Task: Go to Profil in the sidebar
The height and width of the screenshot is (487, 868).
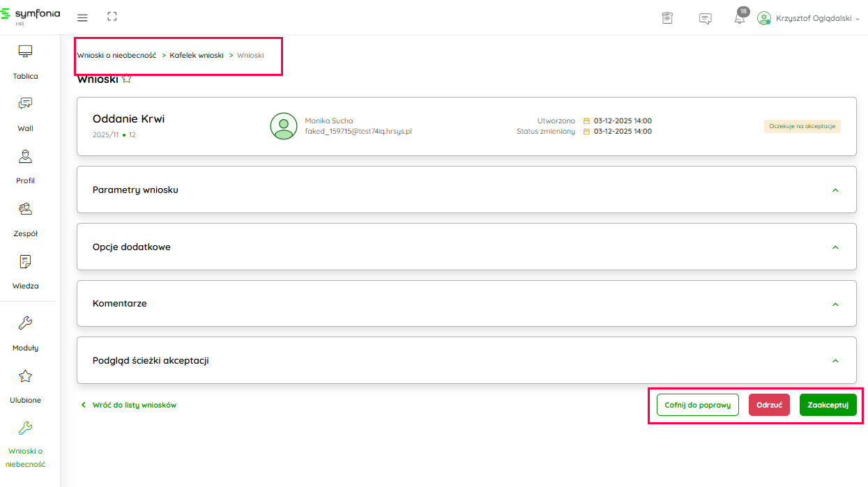Action: coord(26,166)
